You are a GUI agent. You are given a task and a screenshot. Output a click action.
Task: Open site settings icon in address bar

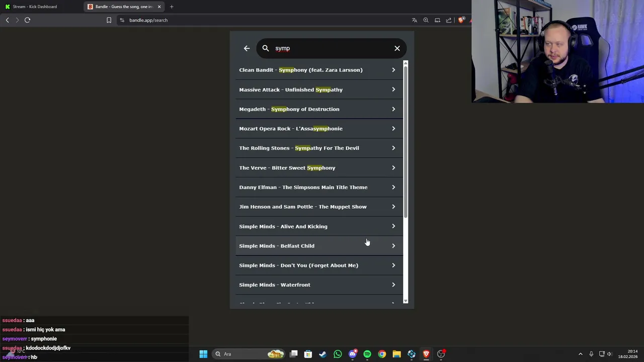[122, 20]
